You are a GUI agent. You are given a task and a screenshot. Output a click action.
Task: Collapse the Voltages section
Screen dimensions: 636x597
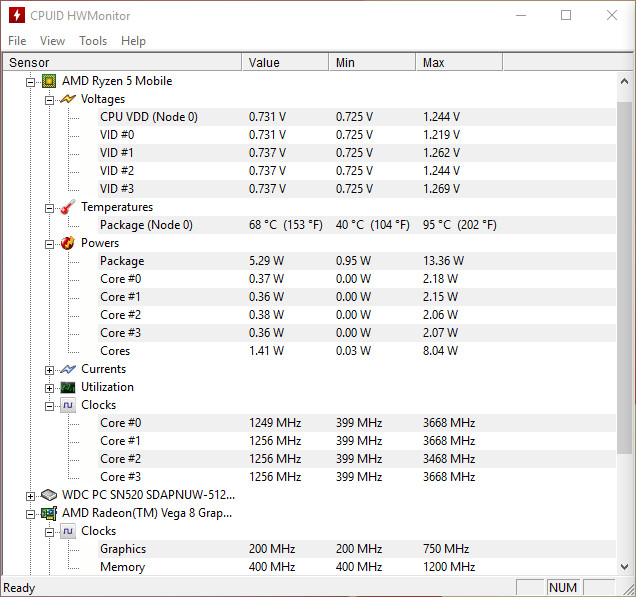click(49, 100)
